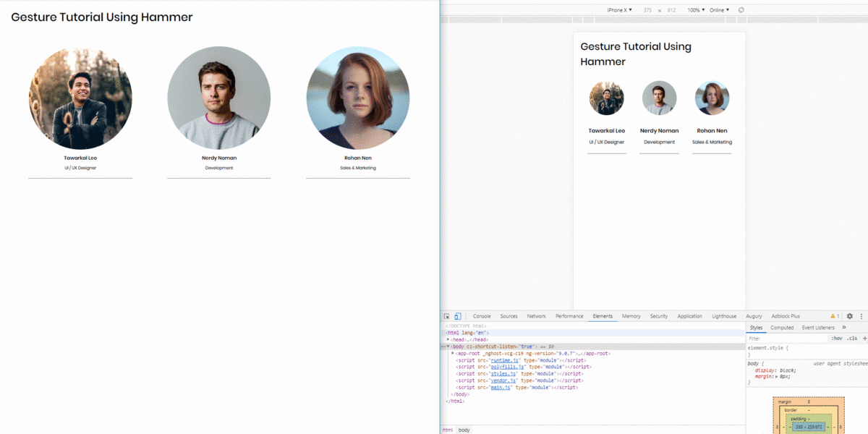This screenshot has width=868, height=434.
Task: Click the DevTools settings gear icon
Action: tap(849, 316)
